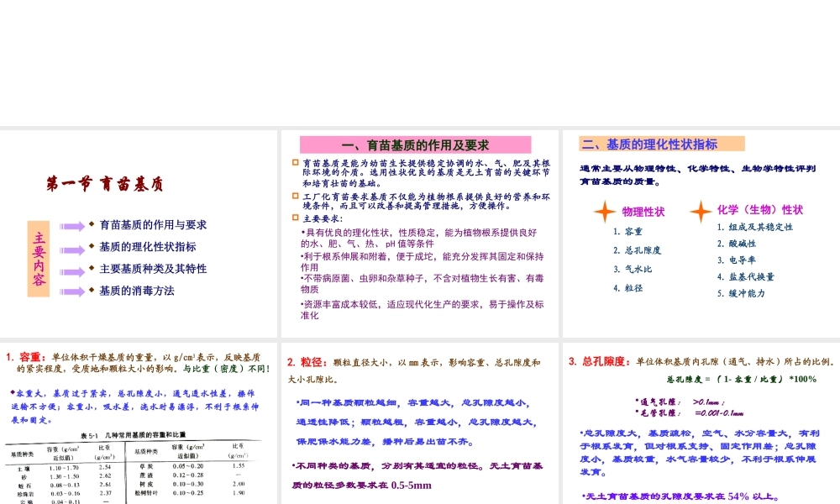The image size is (840, 504).
Task: Click the star icon beside 化学（生物）性状
Action: (x=701, y=213)
